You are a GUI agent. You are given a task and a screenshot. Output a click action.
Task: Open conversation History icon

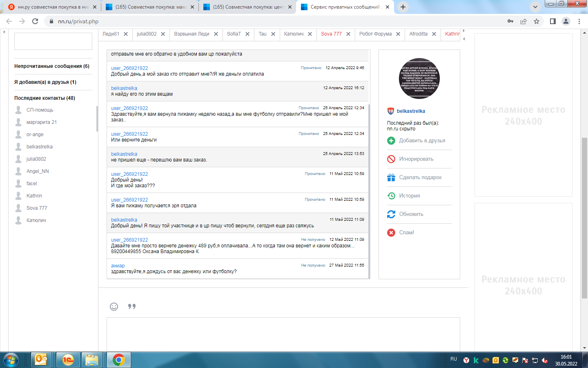(x=391, y=196)
